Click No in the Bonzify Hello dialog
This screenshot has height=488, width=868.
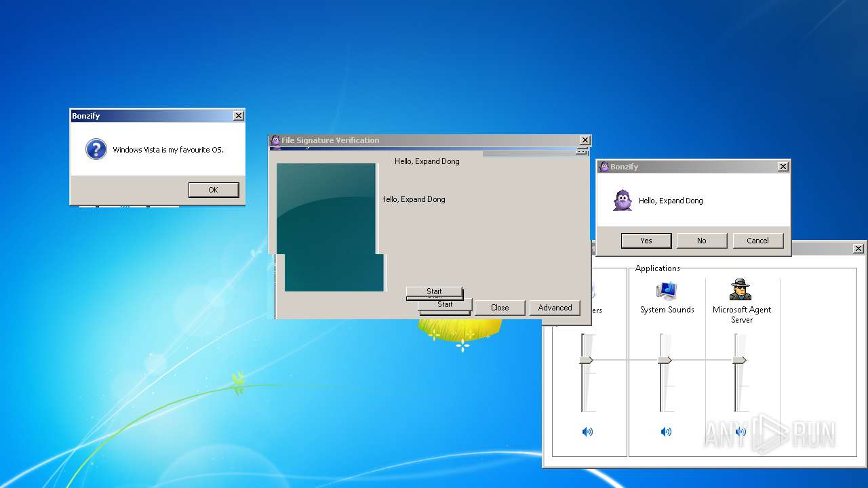point(702,241)
